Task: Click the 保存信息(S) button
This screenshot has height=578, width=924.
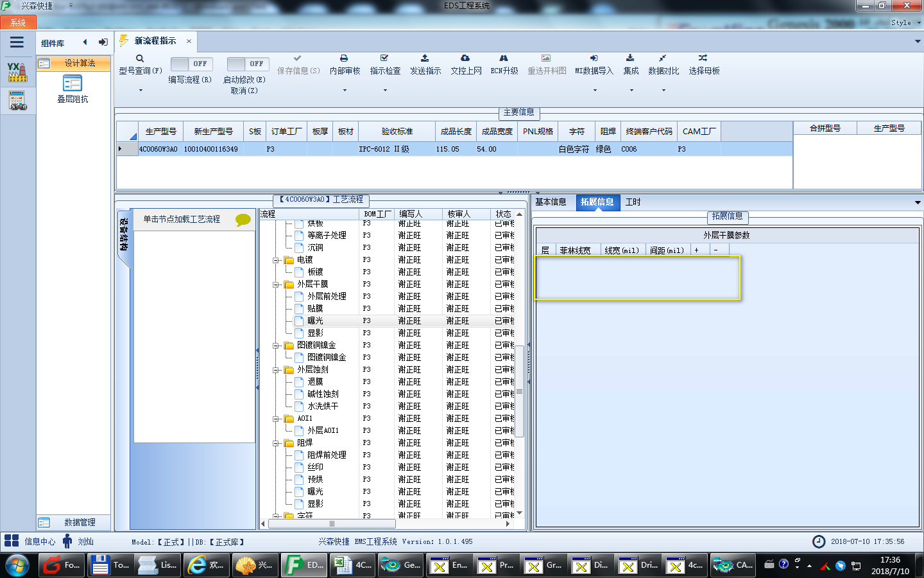Action: (x=298, y=65)
